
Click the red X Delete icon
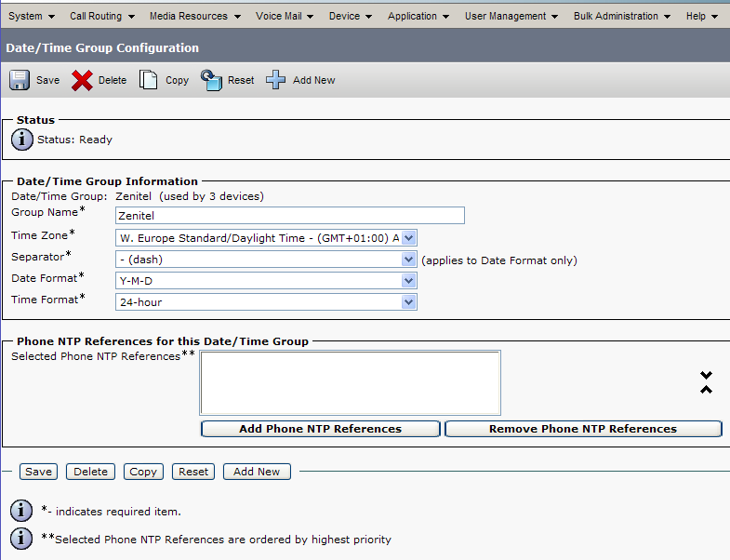[83, 80]
